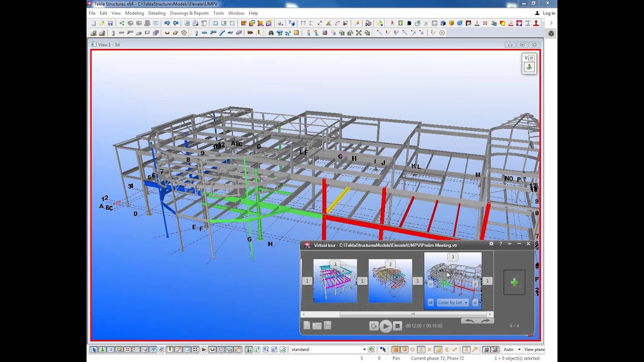Refresh the selected tour stop view
Image resolution: width=644 pixels, height=362 pixels.
431,303
